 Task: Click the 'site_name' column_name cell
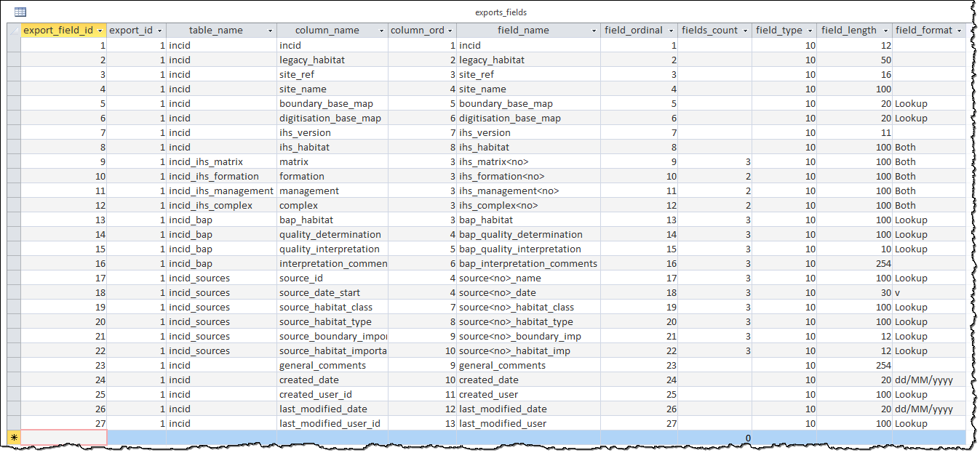332,89
